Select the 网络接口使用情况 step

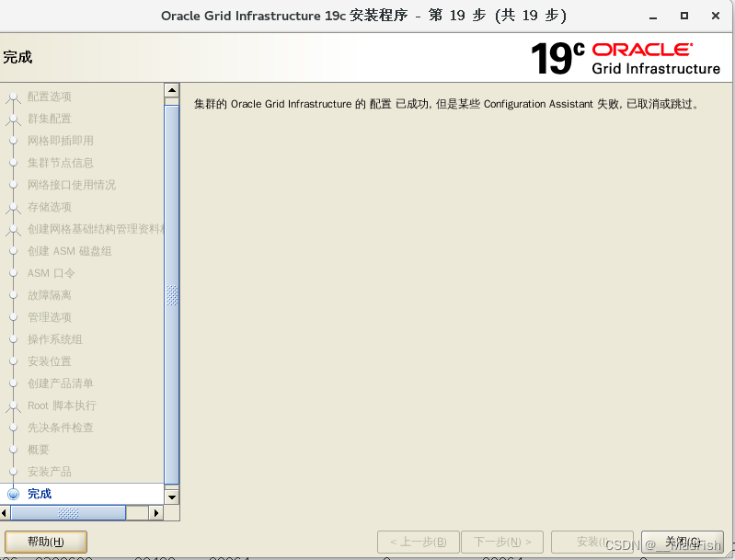(x=71, y=185)
